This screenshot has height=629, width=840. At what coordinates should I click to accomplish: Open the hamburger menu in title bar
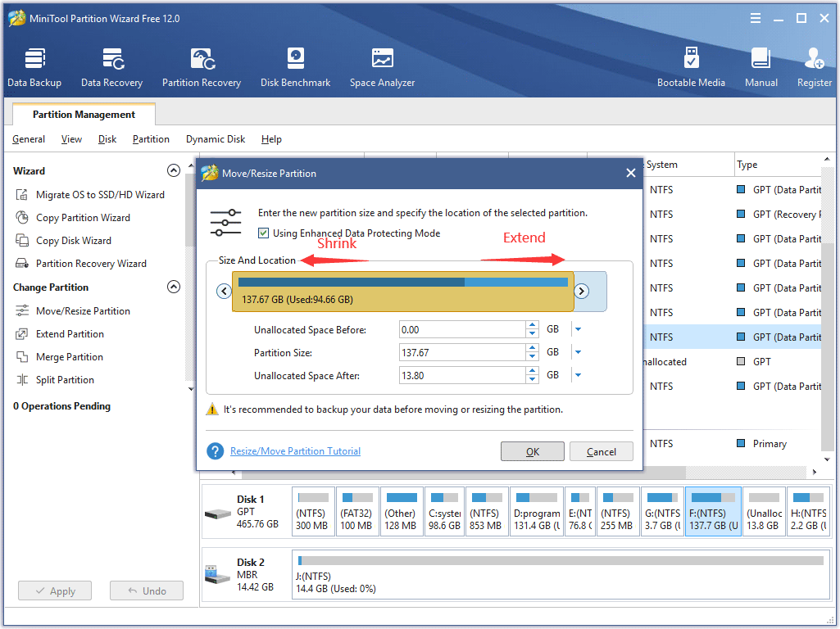pos(756,18)
